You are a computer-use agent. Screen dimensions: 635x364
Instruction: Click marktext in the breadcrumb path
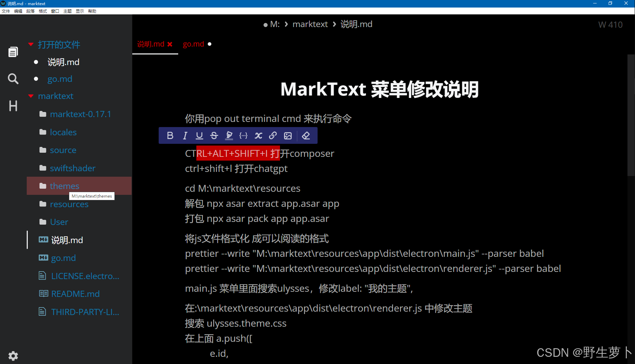pyautogui.click(x=310, y=24)
